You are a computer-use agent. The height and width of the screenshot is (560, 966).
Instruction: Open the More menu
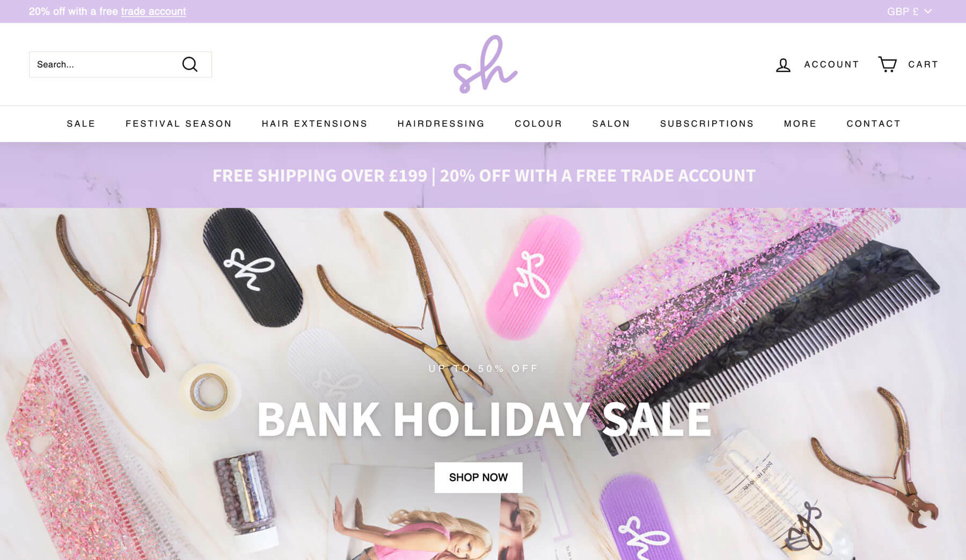coord(800,124)
